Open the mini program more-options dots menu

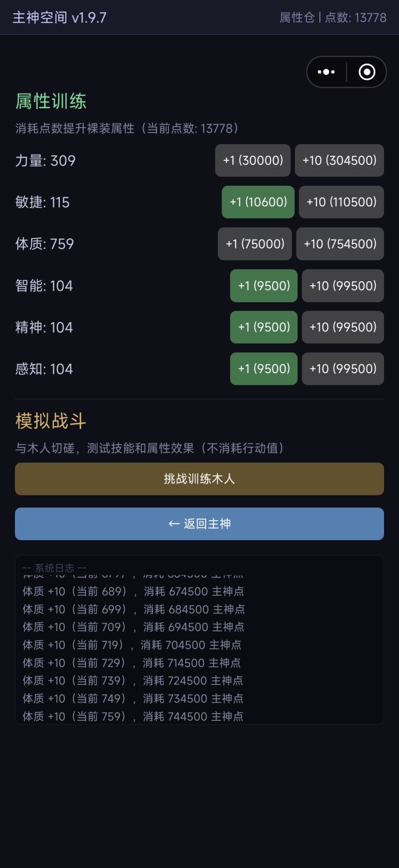[x=326, y=72]
